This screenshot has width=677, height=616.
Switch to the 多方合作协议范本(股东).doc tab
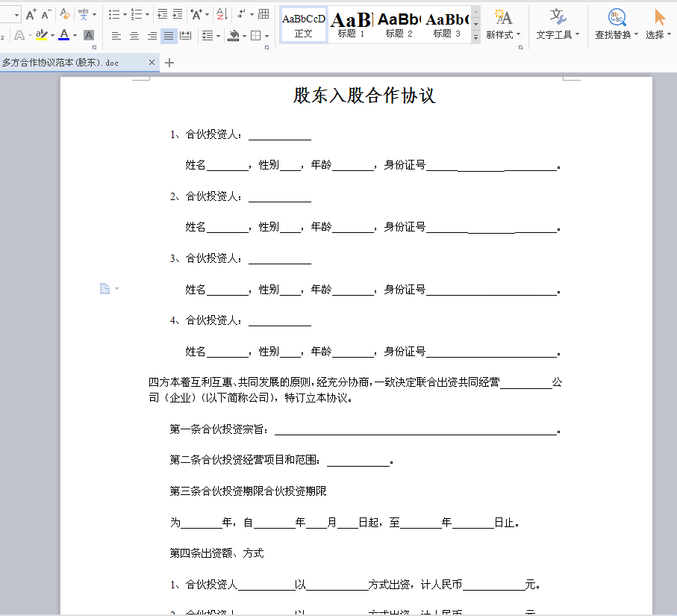(60, 63)
